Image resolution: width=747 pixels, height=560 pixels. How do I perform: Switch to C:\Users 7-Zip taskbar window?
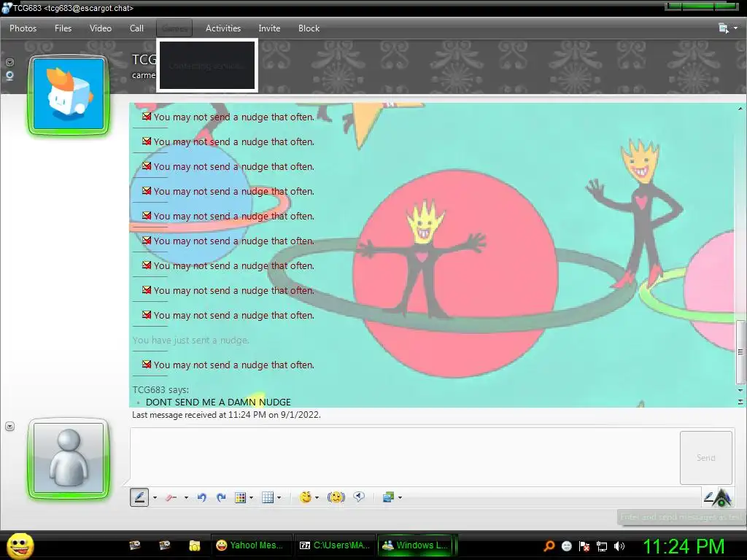point(334,545)
